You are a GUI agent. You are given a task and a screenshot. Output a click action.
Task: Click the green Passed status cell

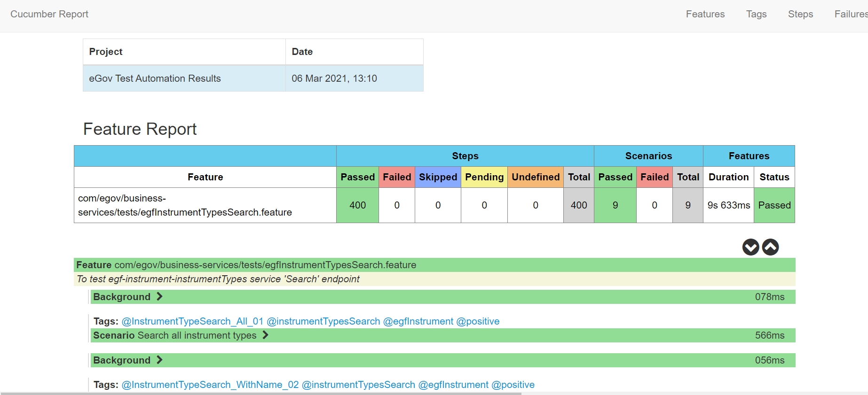click(x=774, y=205)
